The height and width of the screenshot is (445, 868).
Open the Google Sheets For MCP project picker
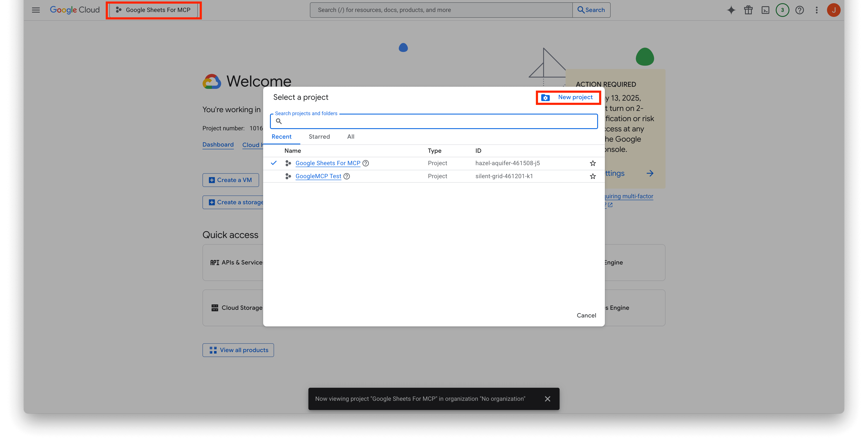click(x=154, y=10)
